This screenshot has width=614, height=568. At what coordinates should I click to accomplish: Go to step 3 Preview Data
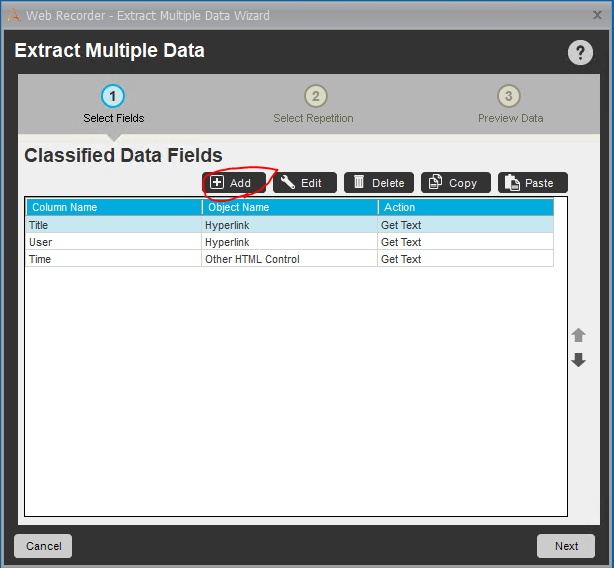tap(510, 104)
